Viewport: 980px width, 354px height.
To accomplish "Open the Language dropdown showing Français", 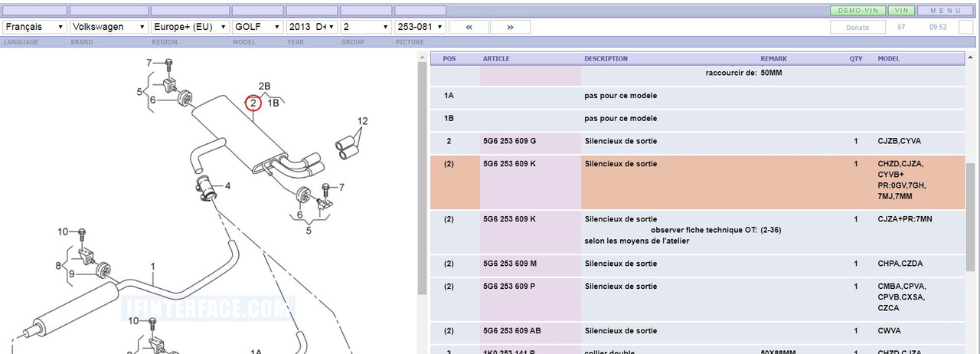I will click(34, 27).
